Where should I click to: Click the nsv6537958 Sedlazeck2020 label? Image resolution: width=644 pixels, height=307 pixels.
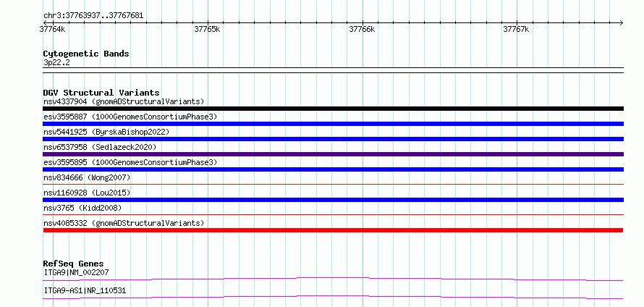click(x=100, y=147)
